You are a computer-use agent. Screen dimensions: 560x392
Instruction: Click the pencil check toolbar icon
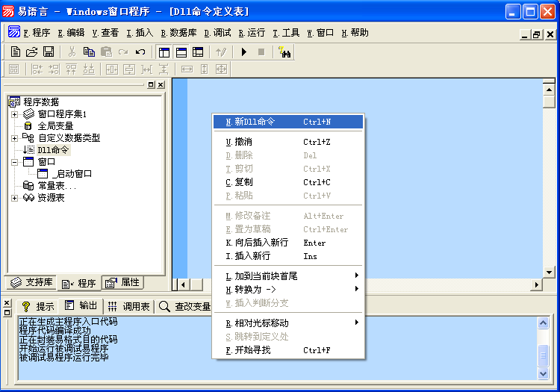(x=221, y=52)
